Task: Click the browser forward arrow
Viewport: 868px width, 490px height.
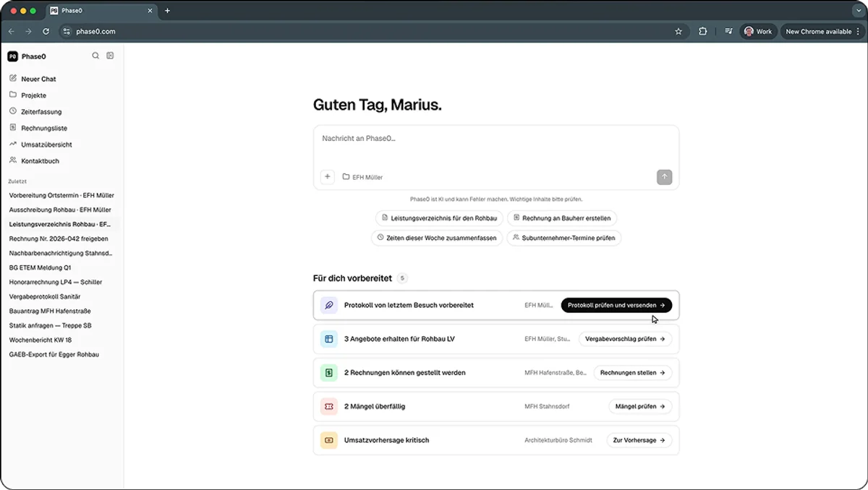Action: [x=28, y=31]
